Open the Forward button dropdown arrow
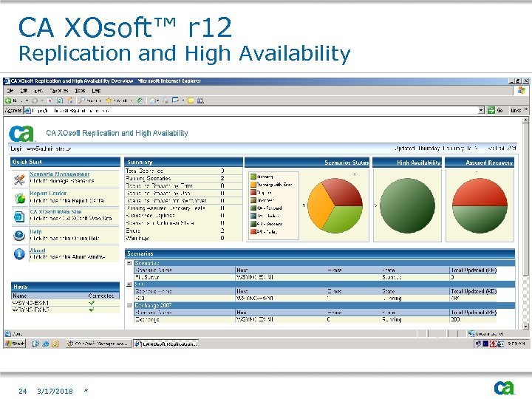Image resolution: width=532 pixels, height=399 pixels. [42, 100]
